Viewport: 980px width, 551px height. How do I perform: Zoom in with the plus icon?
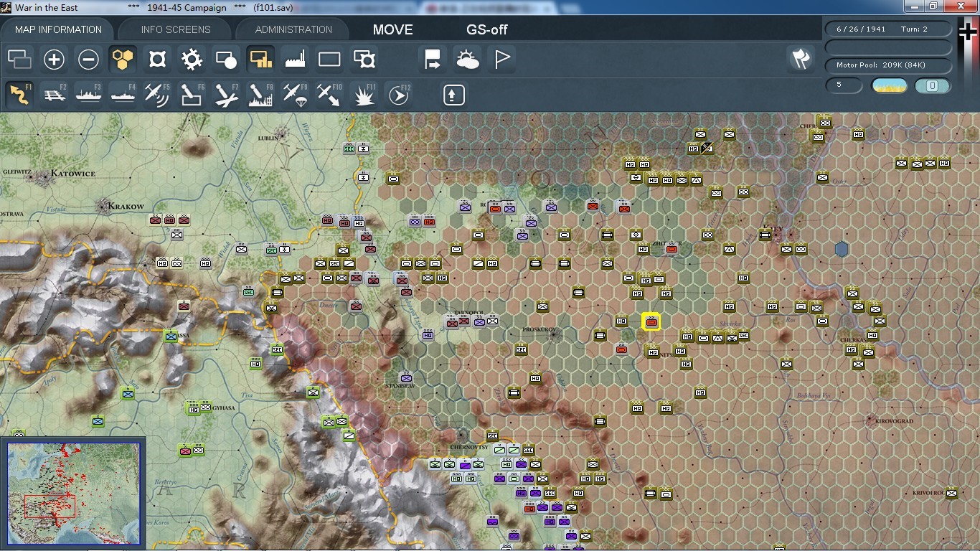[54, 59]
